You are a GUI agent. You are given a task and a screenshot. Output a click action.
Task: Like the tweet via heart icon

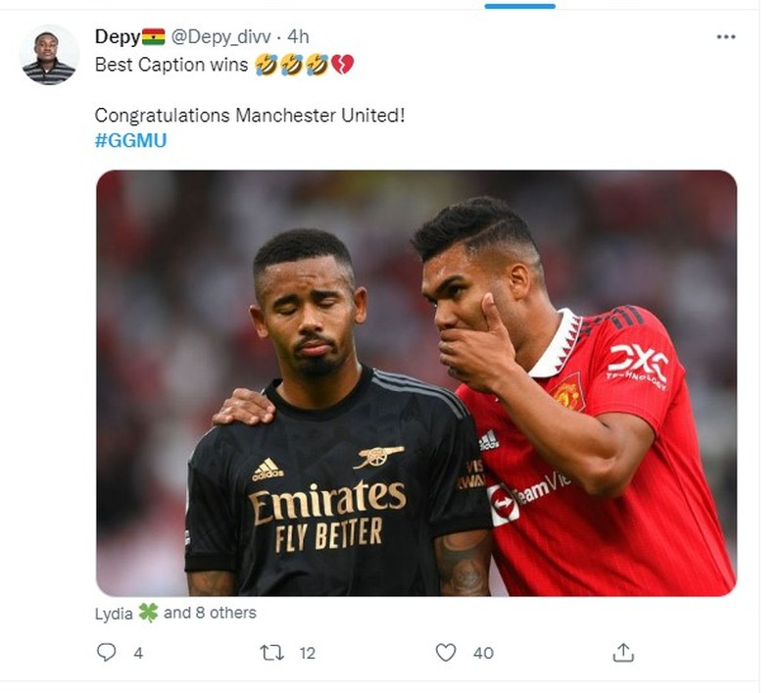pyautogui.click(x=447, y=649)
